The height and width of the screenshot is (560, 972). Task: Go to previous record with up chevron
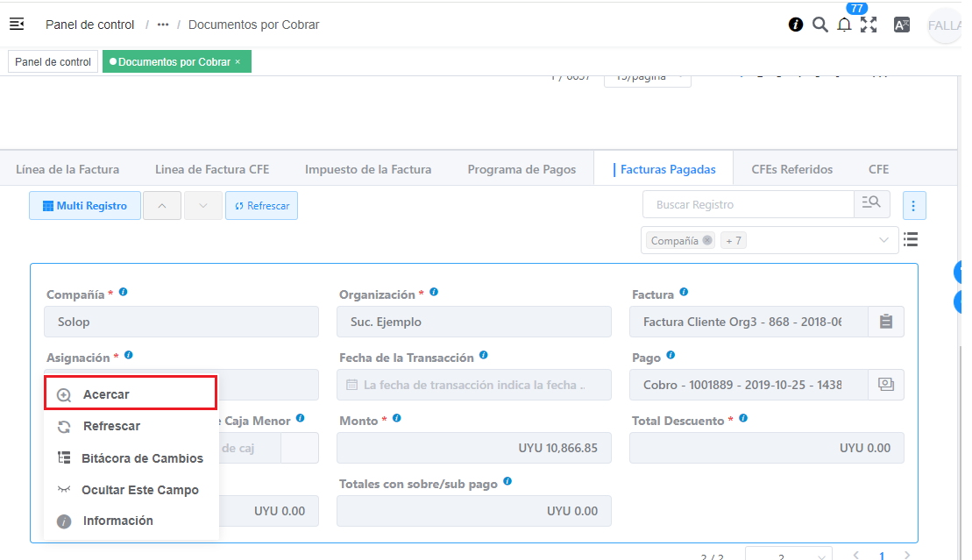pos(162,206)
